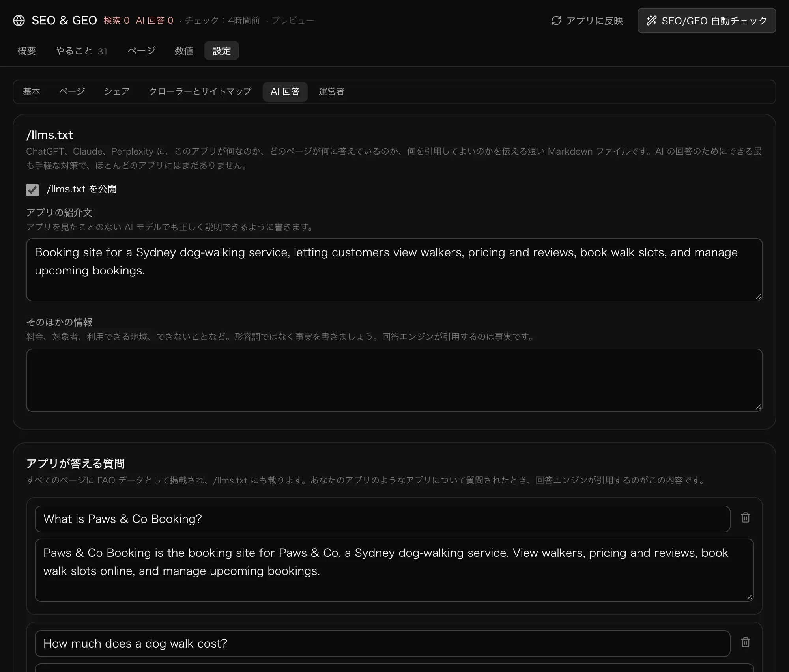
Task: Open クローラーとサイトマップ sub-tab
Action: tap(200, 91)
